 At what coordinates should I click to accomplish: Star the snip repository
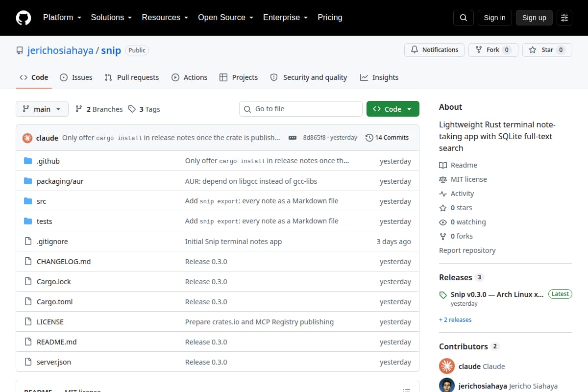point(547,49)
